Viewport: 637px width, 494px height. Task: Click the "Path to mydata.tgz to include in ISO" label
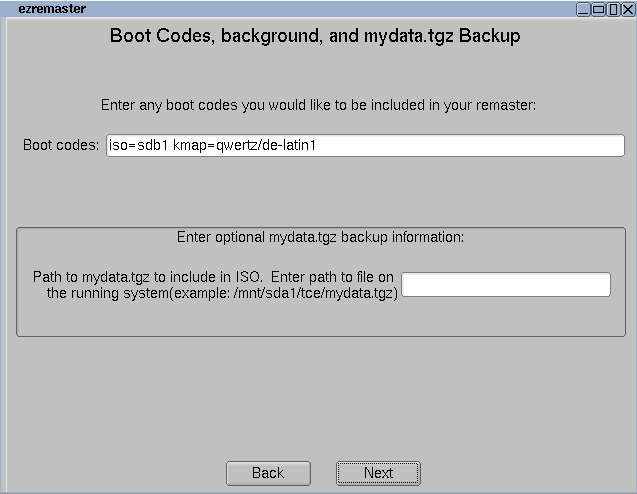[x=148, y=276]
